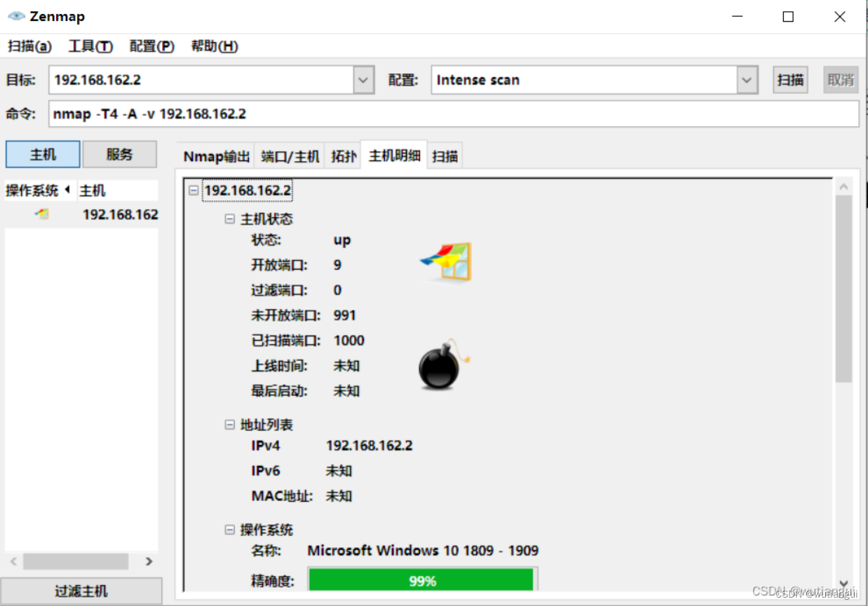Open the 配置(P) menu
This screenshot has width=868, height=606.
click(x=152, y=46)
